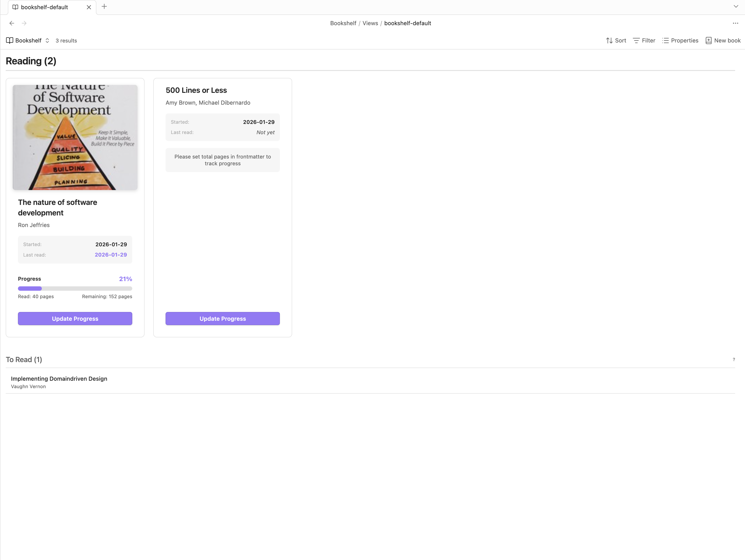Click the Nature of Software Development cover

pos(75,137)
